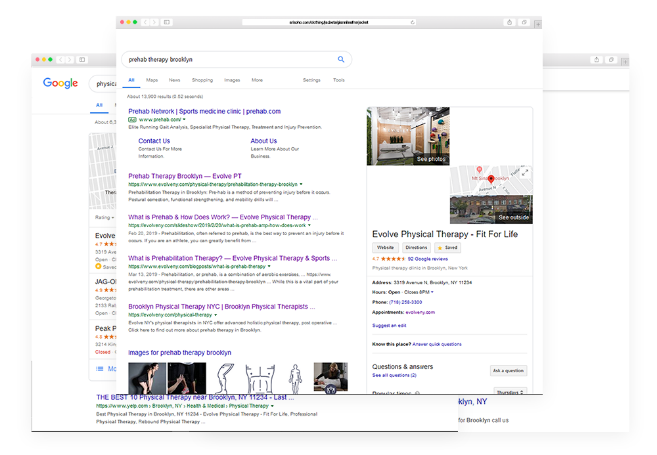Add a new tab with plus icon, front window
657x455 pixels.
(538, 25)
